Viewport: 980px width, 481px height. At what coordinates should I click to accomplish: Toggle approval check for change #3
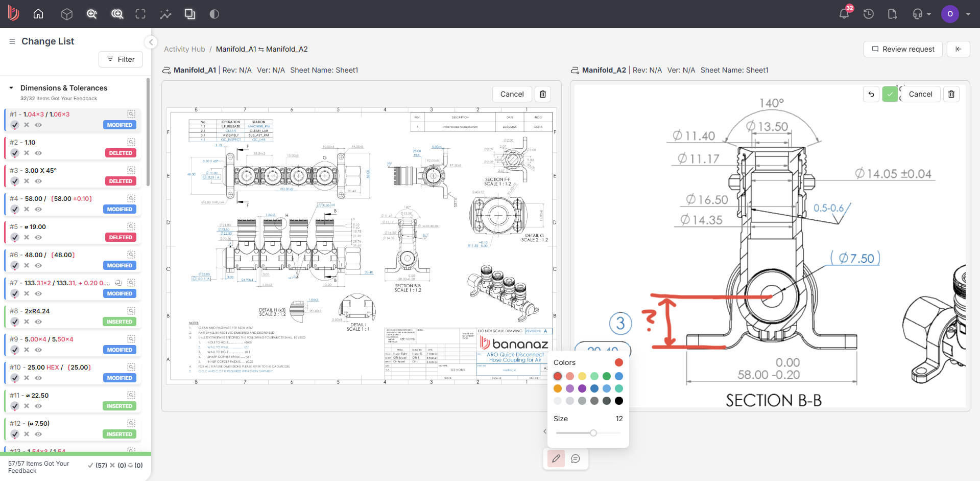[15, 181]
